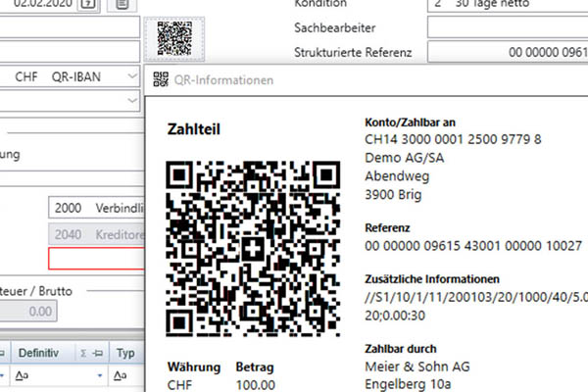The height and width of the screenshot is (392, 588).
Task: Click the QR-Informationen title icon
Action: point(161,79)
